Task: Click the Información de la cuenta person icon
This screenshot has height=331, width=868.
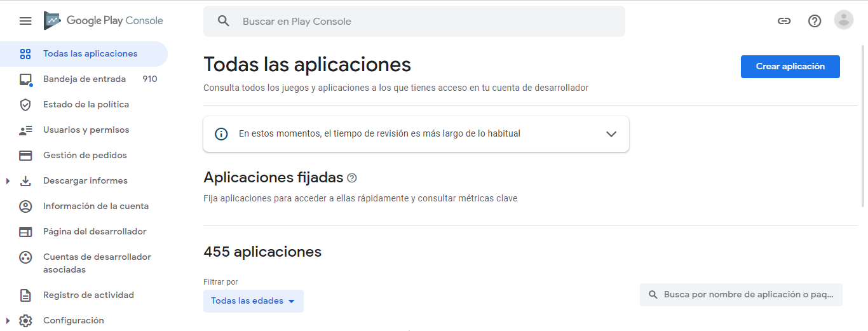Action: tap(25, 206)
